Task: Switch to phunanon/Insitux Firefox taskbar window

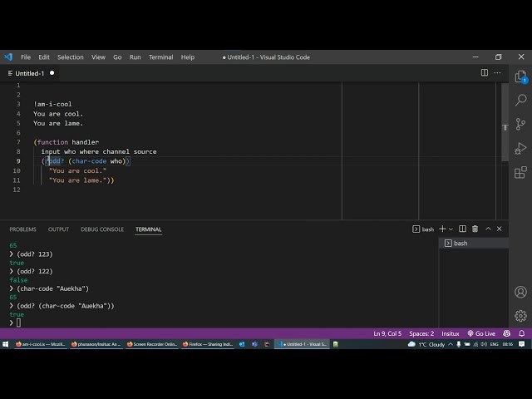Action: pyautogui.click(x=96, y=344)
